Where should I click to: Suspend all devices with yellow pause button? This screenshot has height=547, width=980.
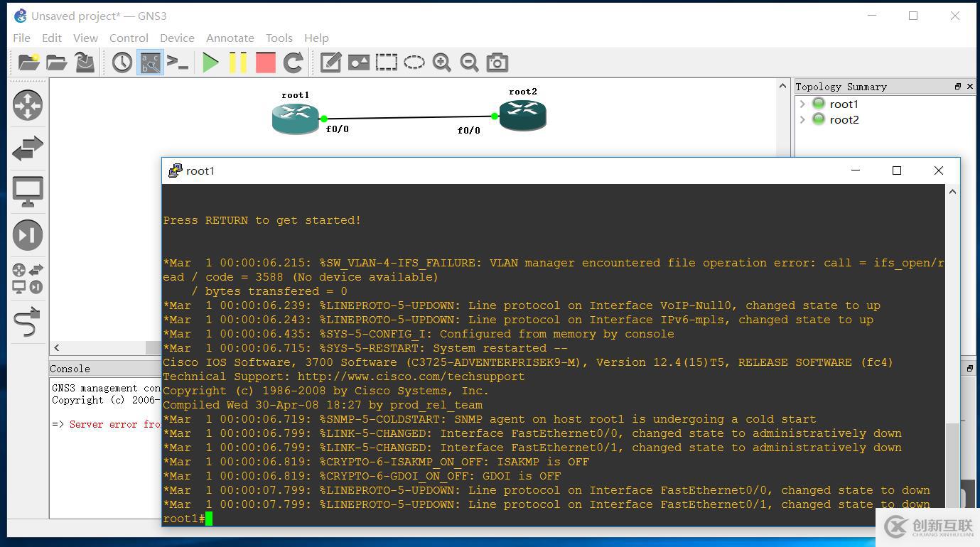[x=238, y=63]
